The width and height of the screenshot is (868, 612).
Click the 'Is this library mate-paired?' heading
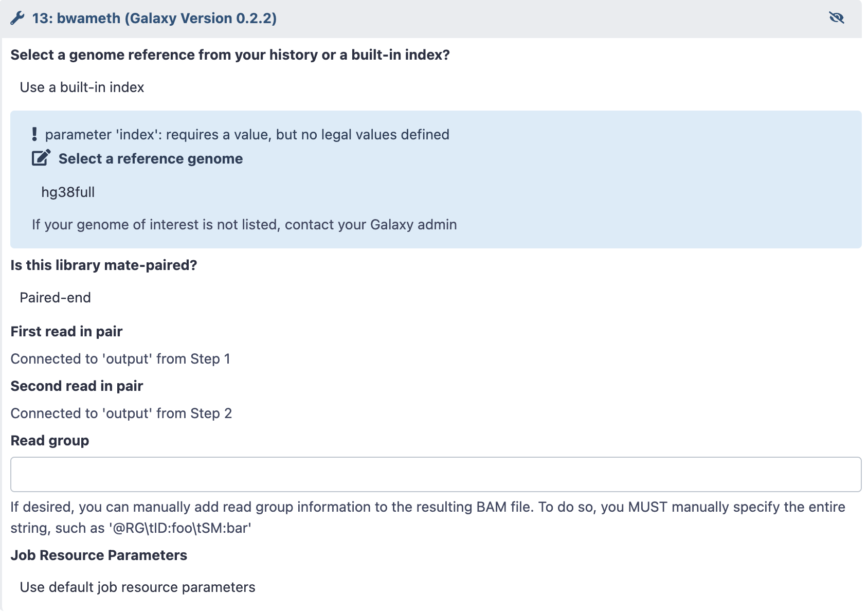click(x=103, y=265)
